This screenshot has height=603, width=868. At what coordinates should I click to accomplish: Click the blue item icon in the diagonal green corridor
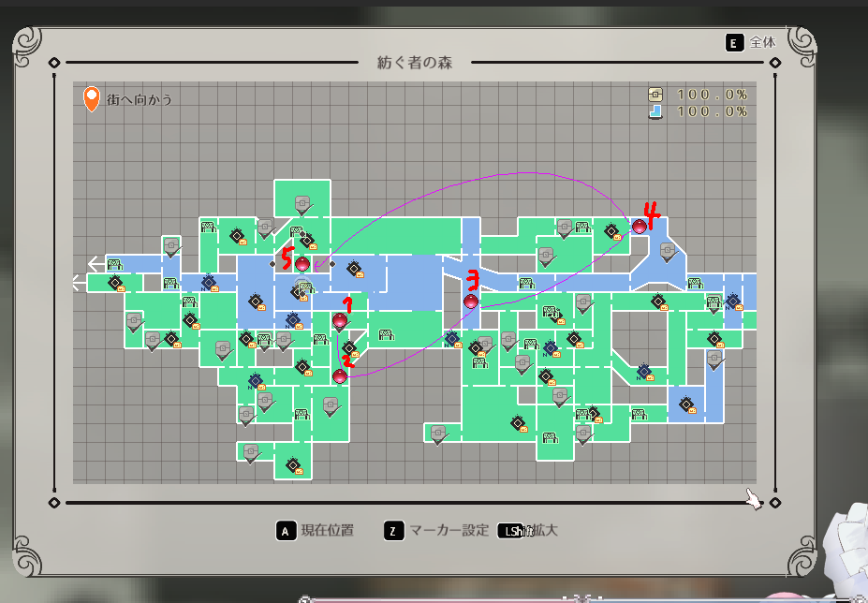click(x=645, y=372)
